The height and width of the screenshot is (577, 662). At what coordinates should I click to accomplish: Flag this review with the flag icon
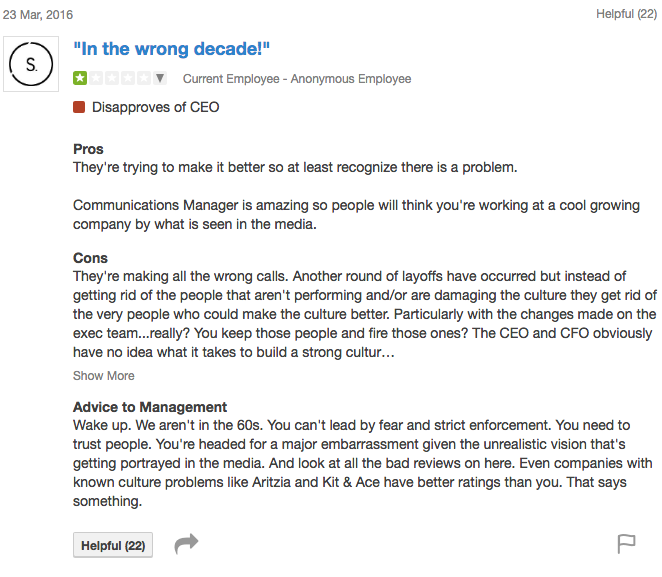click(626, 544)
